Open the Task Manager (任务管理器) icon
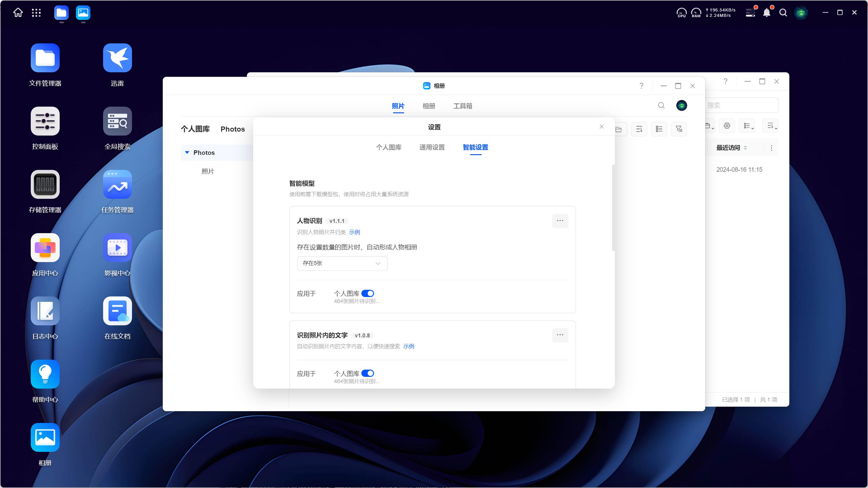868x488 pixels. pos(117,185)
